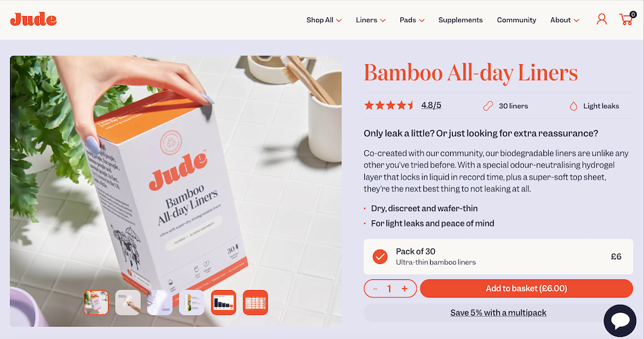
Task: Expand the Pads menu dropdown
Action: click(412, 19)
